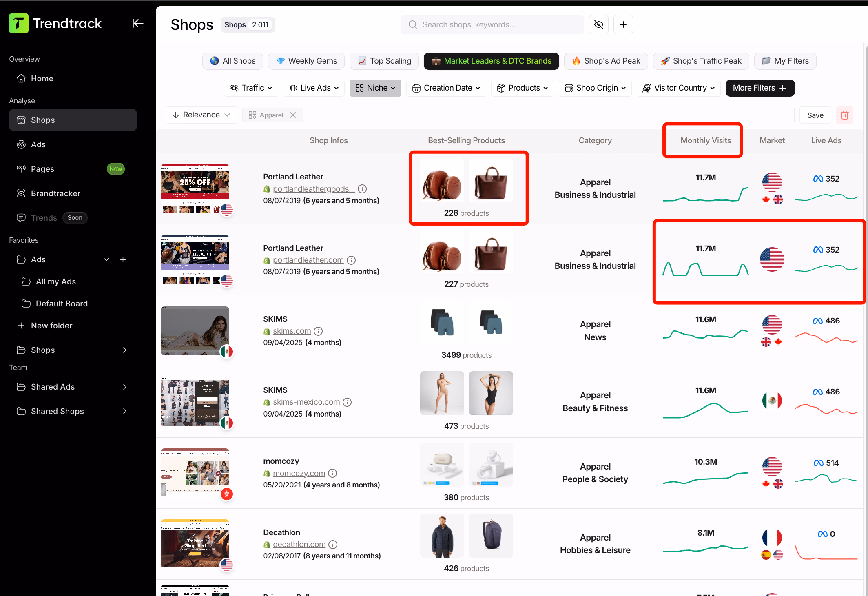
Task: Open the Pages section with New badge
Action: pos(42,169)
